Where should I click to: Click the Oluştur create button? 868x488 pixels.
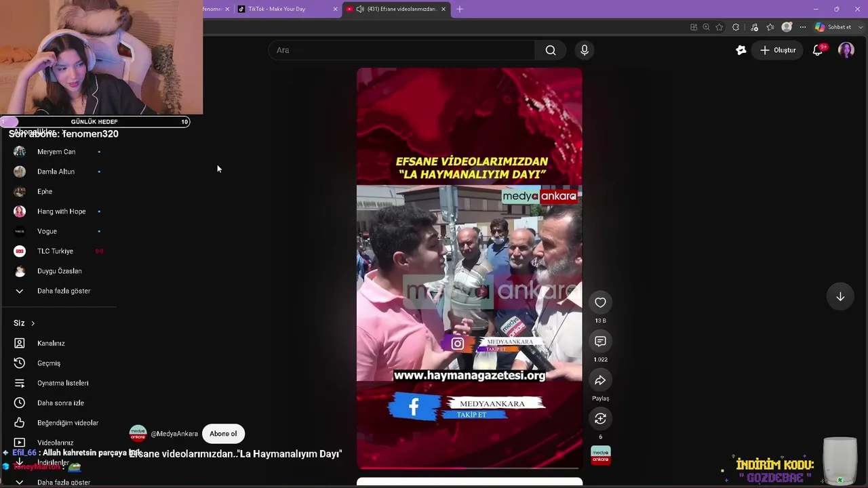click(778, 50)
